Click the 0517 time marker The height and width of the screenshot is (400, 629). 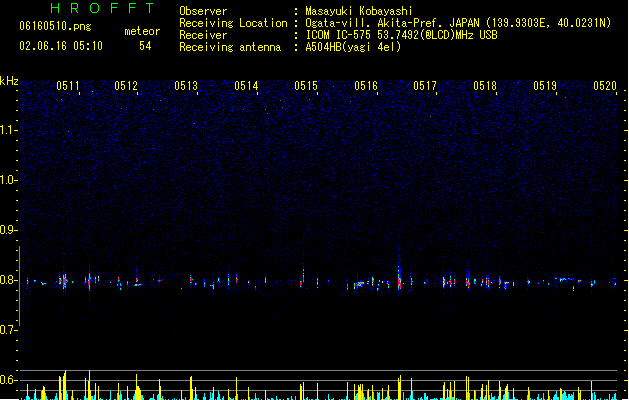(425, 86)
